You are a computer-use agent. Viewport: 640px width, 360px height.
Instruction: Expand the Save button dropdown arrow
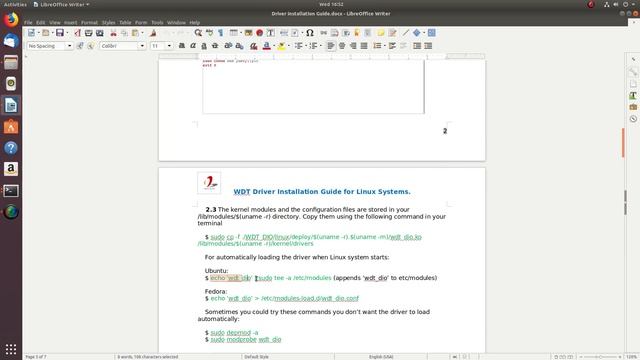tap(67, 33)
